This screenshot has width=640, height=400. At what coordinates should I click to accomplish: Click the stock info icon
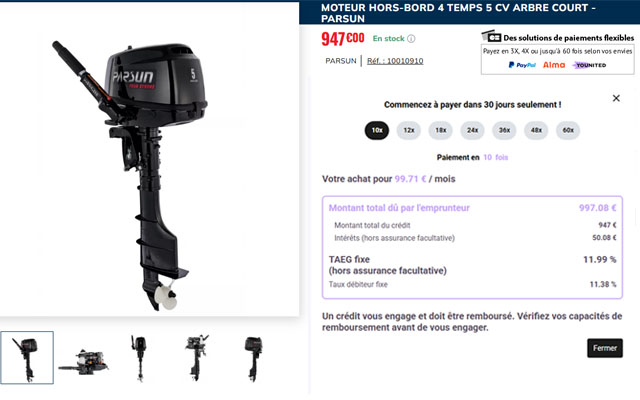411,39
